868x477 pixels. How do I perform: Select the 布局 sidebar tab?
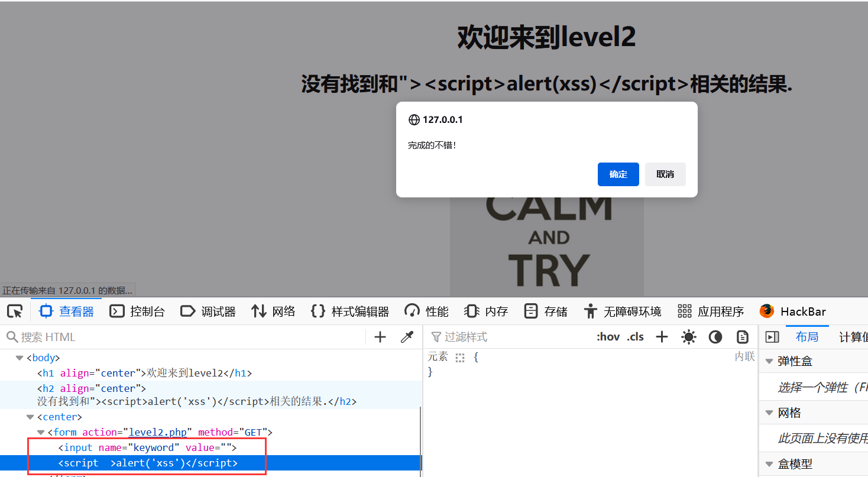[x=807, y=337]
